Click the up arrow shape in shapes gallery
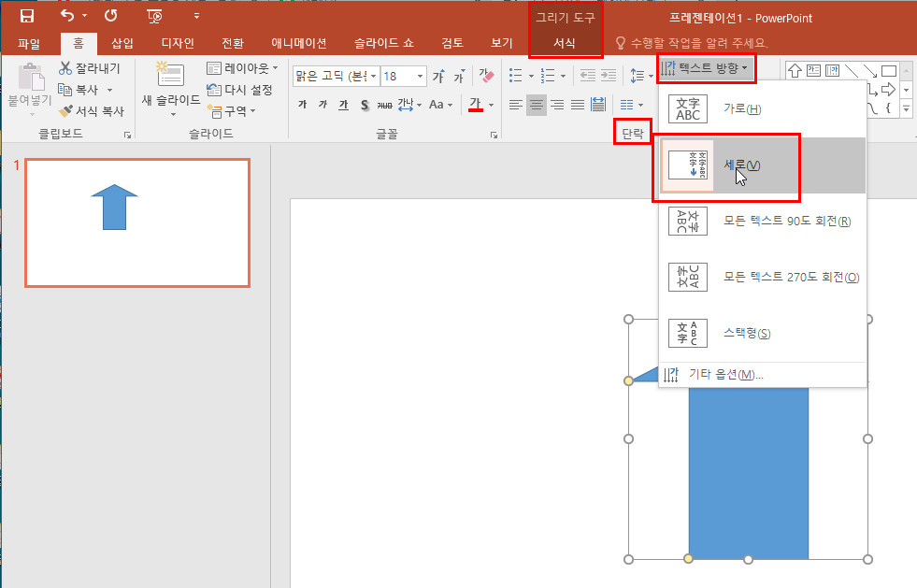 [795, 70]
